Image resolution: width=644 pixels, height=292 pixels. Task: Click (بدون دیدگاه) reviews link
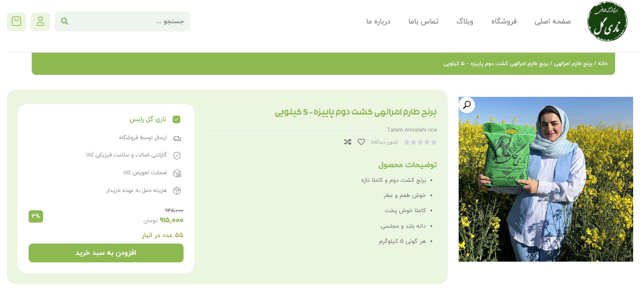pos(384,142)
